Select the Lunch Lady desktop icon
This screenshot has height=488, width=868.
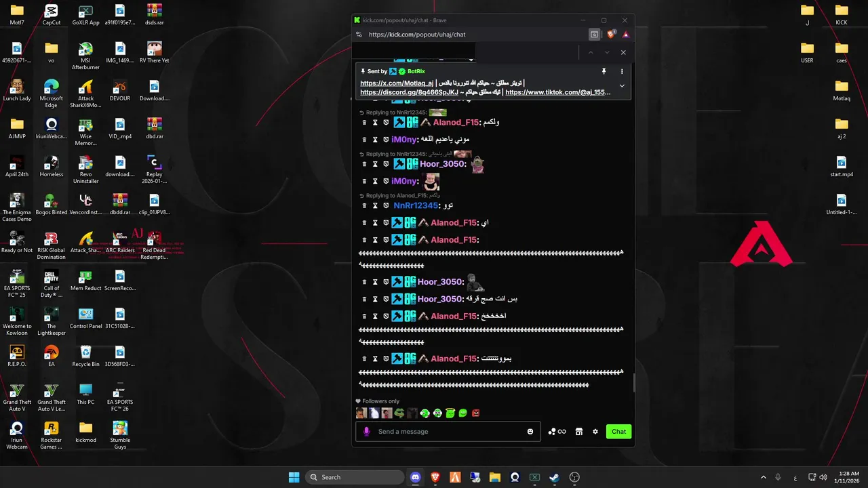(17, 91)
